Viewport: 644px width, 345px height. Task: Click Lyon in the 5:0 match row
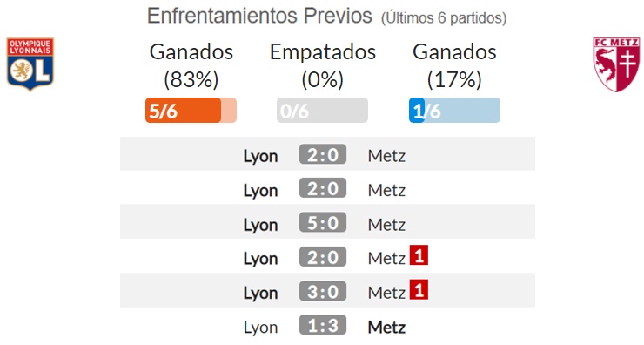(261, 225)
